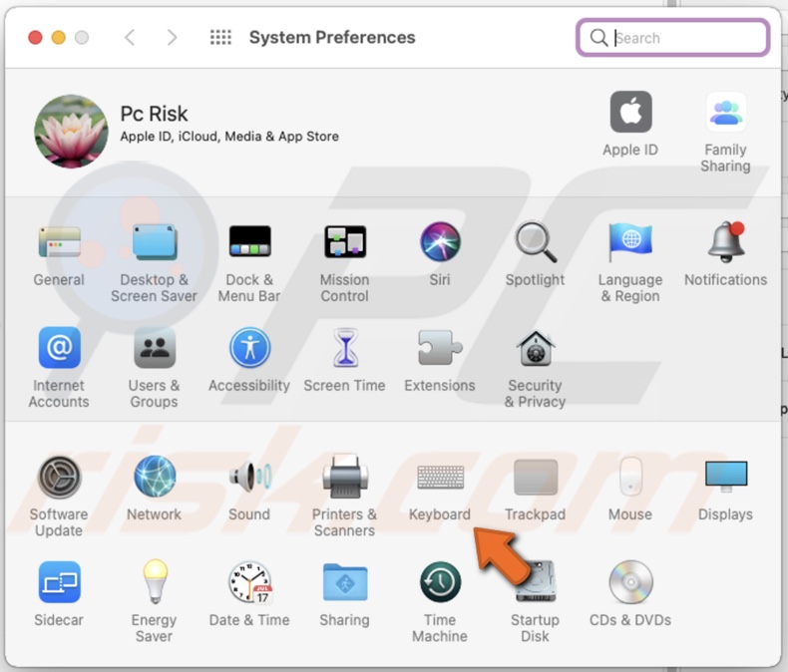Click 'Apple ID, iCloud, Media & App Store' text
The image size is (788, 672).
pos(229,137)
